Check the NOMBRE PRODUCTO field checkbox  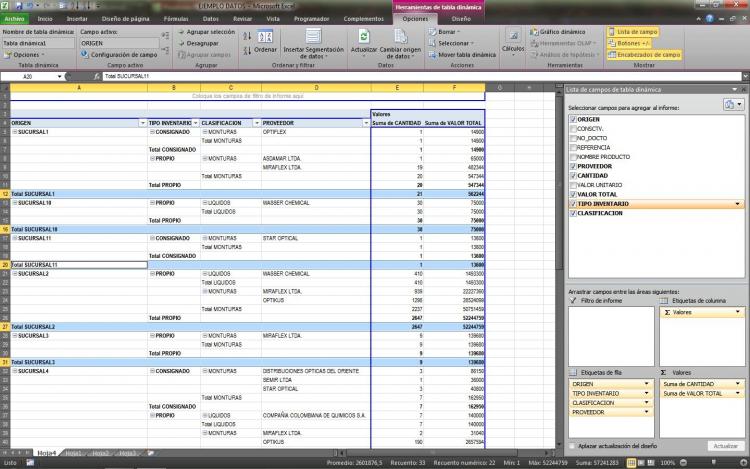(x=573, y=157)
